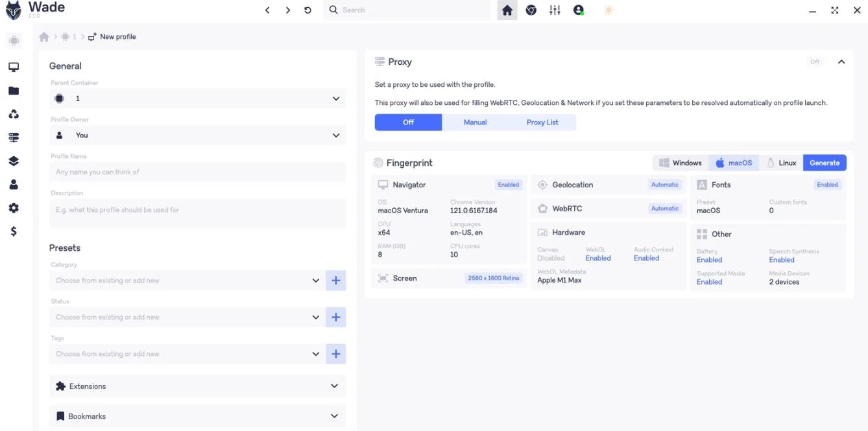Toggle the Battery Enabled setting
The height and width of the screenshot is (431, 868).
click(709, 260)
